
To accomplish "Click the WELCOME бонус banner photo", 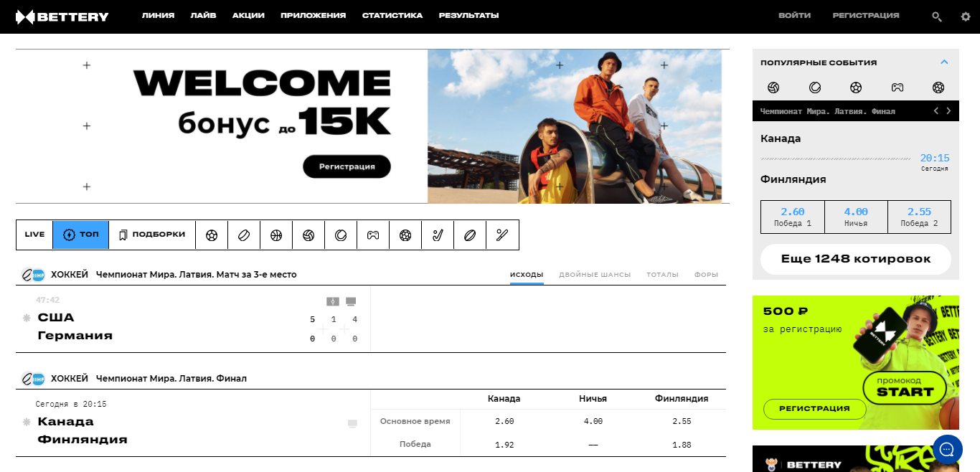I will point(575,126).
